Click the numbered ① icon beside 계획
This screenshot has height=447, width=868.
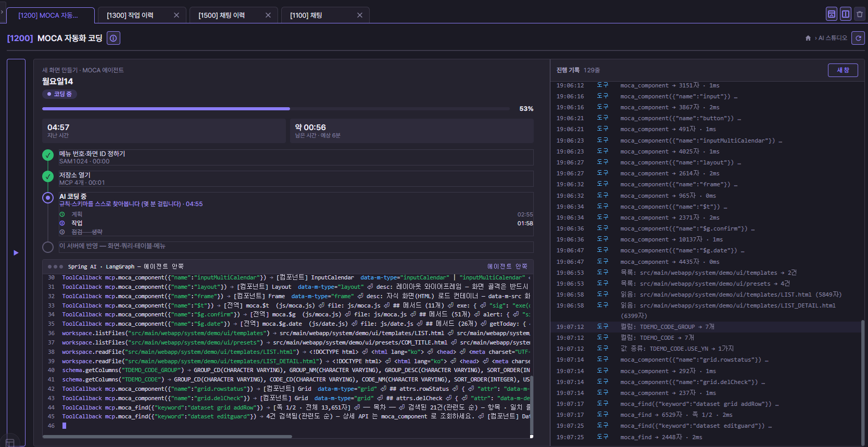[62, 214]
